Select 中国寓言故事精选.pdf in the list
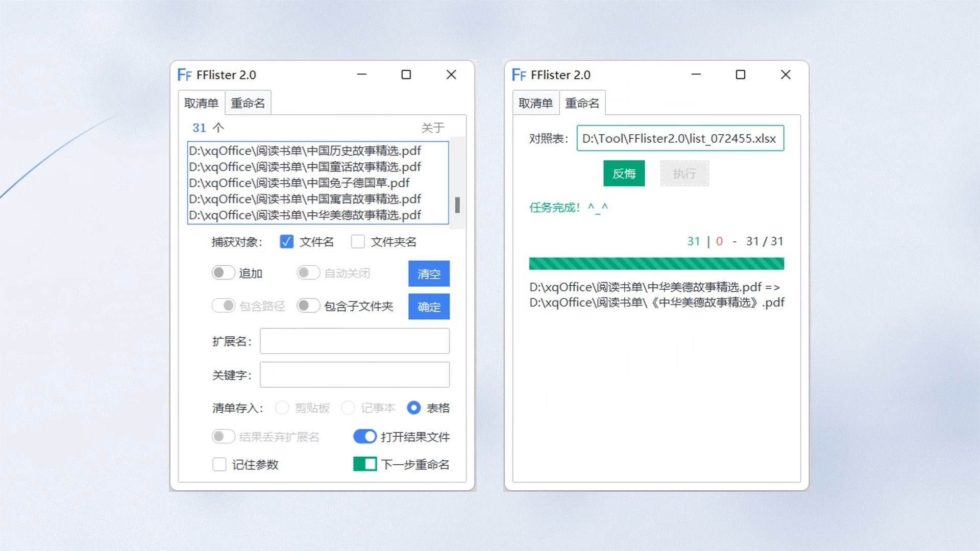 305,199
